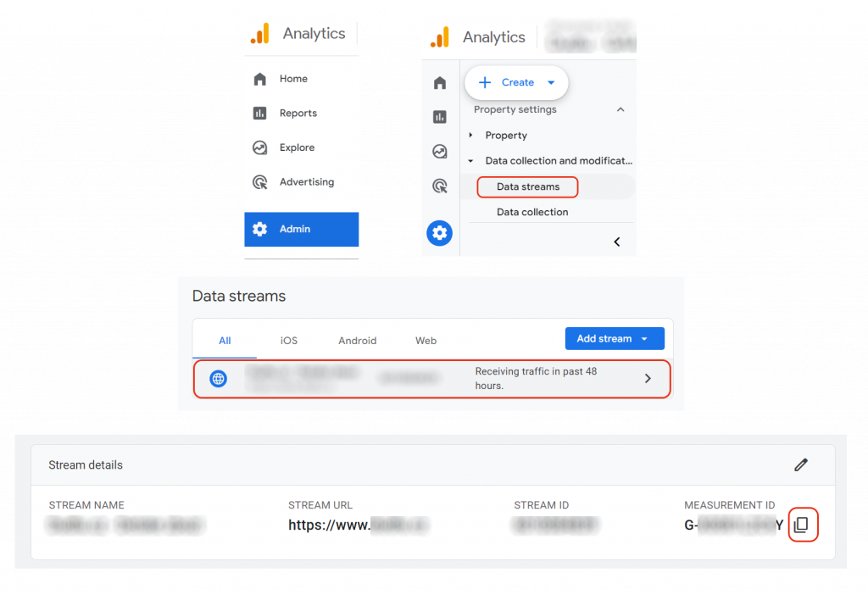Screen dimensions: 868x595
Task: Edit stream details with the pencil icon
Action: coord(800,465)
